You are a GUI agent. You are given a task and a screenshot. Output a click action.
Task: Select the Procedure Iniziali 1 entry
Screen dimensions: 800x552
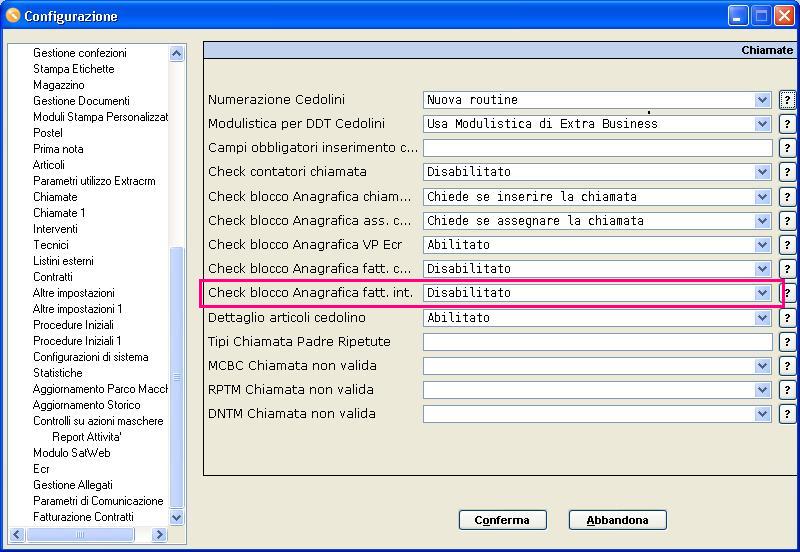(x=77, y=341)
